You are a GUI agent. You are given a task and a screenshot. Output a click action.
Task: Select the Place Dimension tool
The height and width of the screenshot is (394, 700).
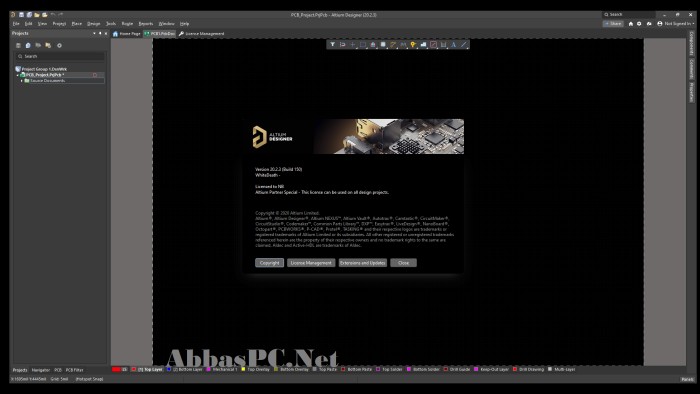(x=443, y=45)
